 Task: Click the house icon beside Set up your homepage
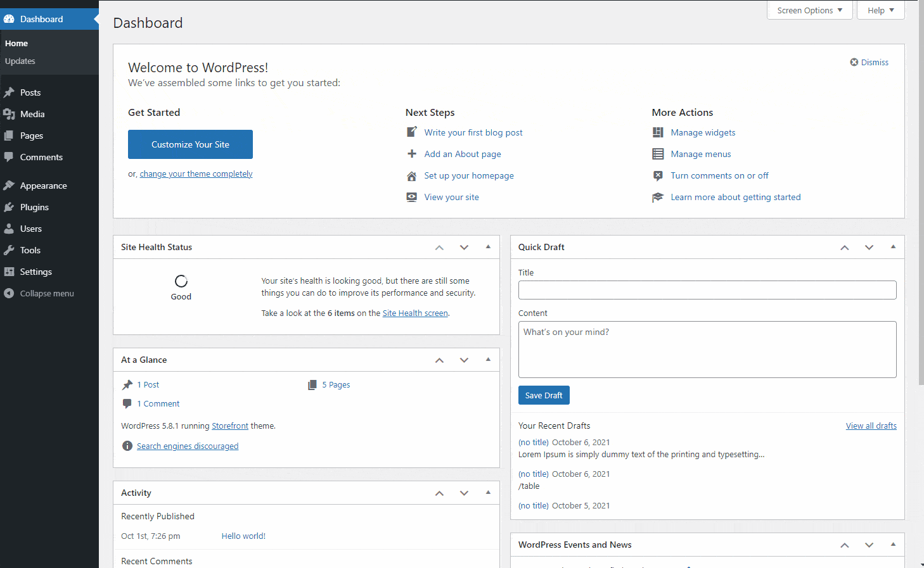click(x=412, y=176)
